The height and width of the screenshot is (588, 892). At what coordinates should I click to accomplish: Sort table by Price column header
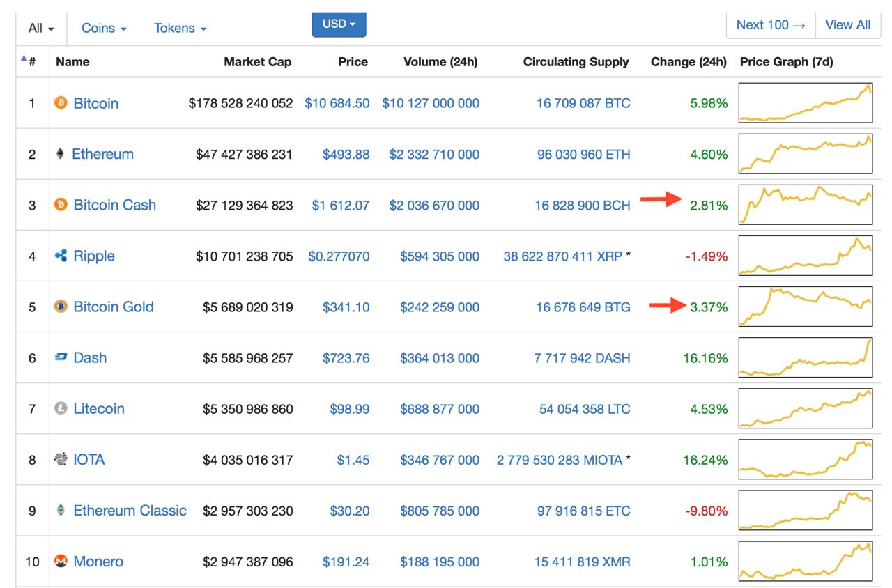pyautogui.click(x=353, y=62)
